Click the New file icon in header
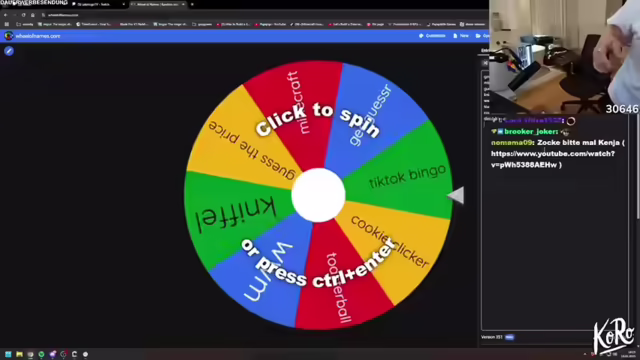 [455, 36]
